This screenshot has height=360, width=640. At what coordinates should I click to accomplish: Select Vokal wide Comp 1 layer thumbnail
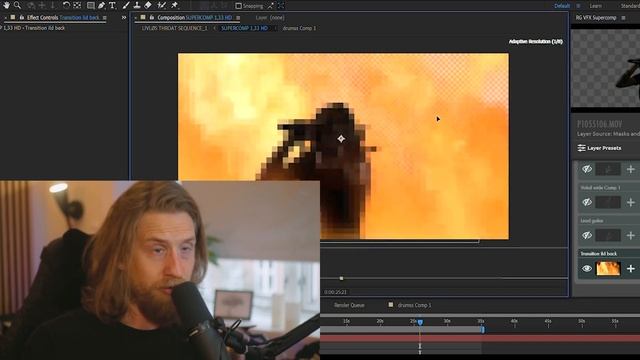point(608,202)
